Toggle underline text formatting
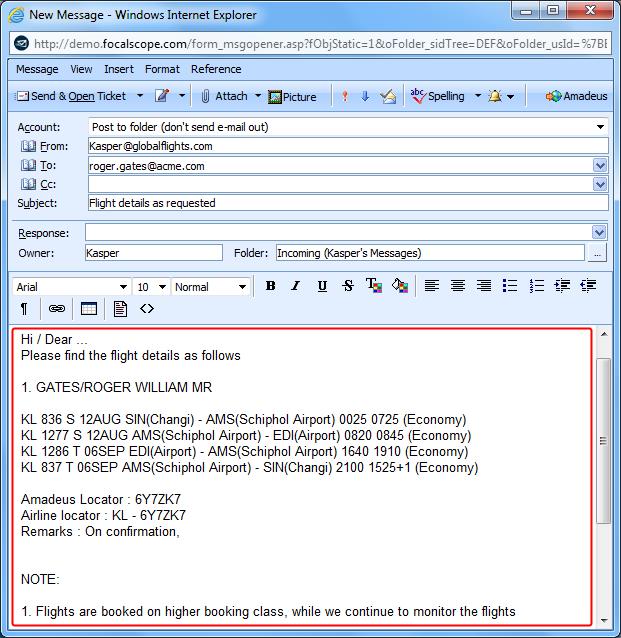Screen dimensions: 621x638 pos(322,286)
